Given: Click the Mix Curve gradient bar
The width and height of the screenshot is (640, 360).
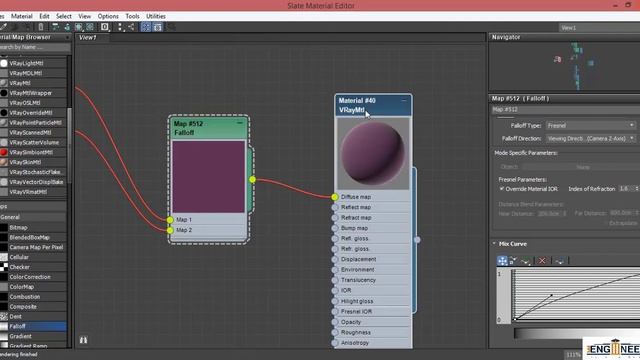Looking at the screenshot, I should [x=577, y=333].
